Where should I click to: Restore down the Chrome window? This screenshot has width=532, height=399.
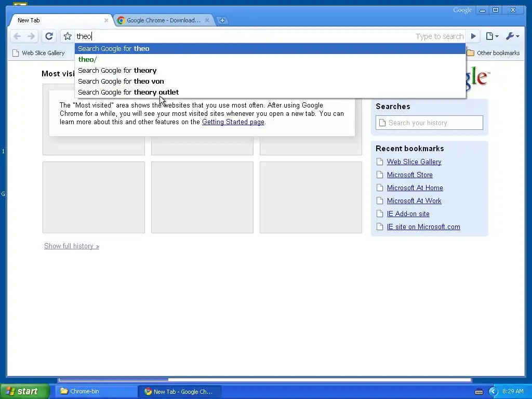(x=495, y=10)
